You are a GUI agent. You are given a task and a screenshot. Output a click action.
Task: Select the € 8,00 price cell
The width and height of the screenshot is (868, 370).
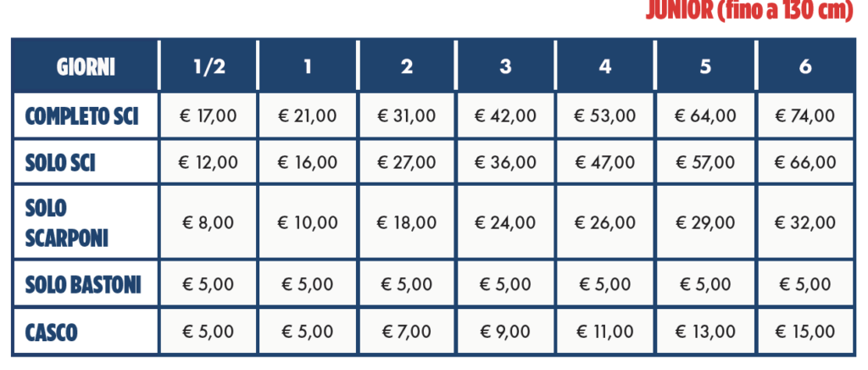tap(209, 222)
